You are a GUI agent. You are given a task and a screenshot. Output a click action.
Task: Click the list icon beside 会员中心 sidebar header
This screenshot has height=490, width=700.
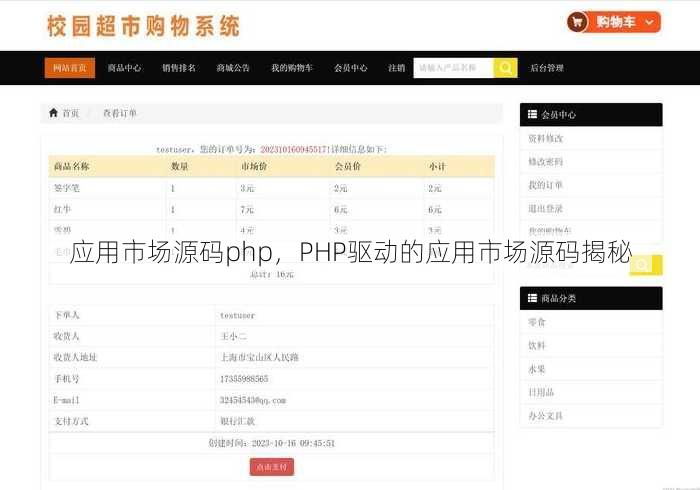[532, 114]
